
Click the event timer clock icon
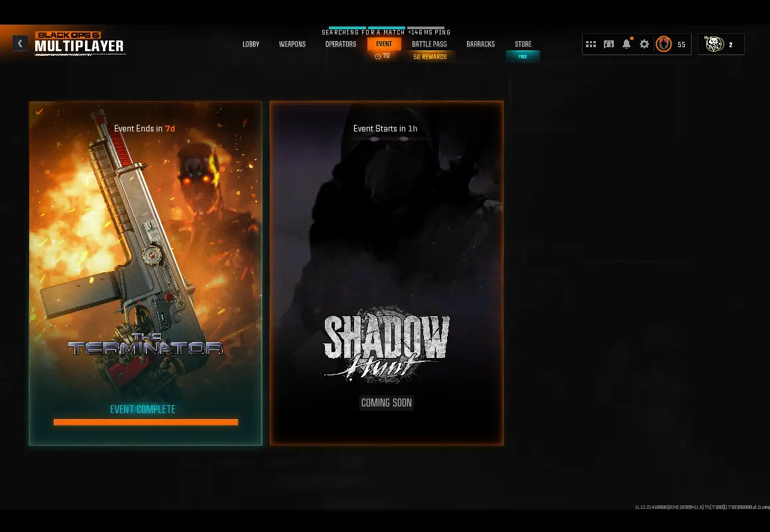pyautogui.click(x=377, y=56)
